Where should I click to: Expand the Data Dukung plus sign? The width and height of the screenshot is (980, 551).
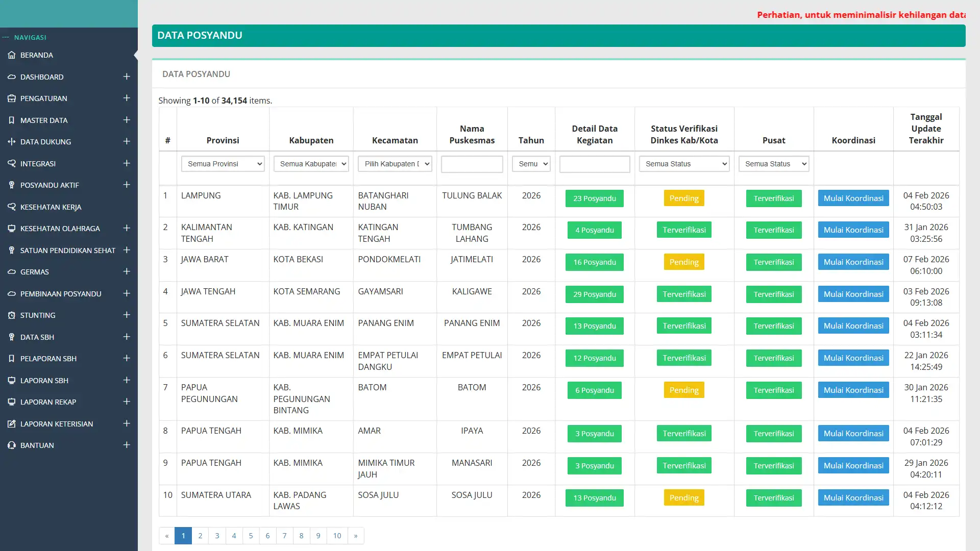[x=127, y=141]
